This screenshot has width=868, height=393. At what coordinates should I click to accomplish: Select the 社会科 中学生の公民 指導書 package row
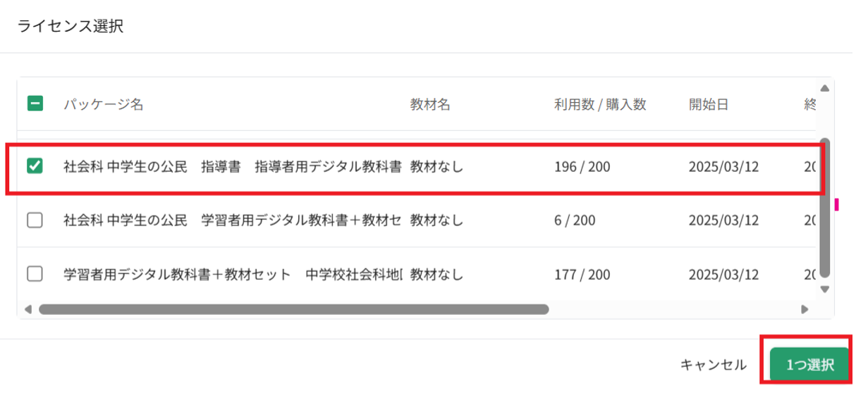pos(232,167)
